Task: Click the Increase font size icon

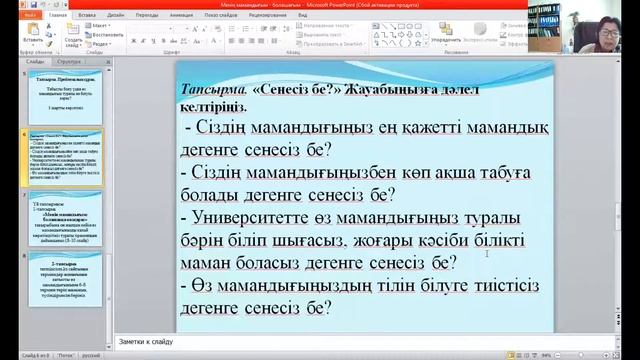Action: [195, 29]
